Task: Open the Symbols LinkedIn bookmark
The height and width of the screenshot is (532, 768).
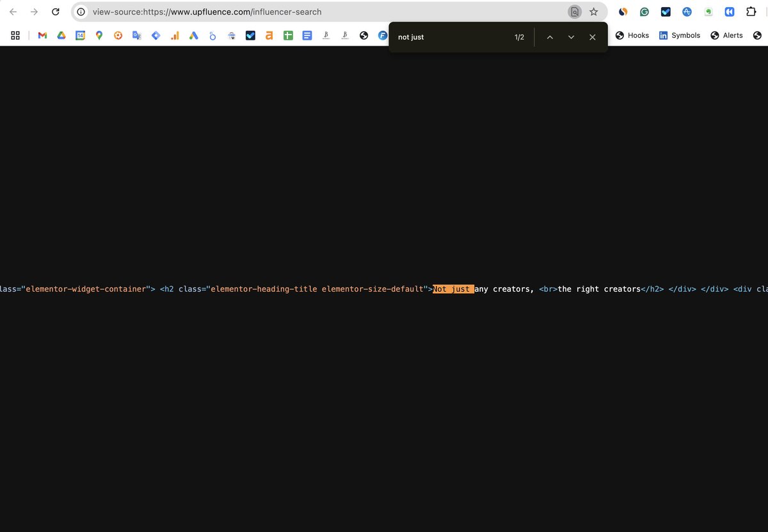Action: pos(680,35)
